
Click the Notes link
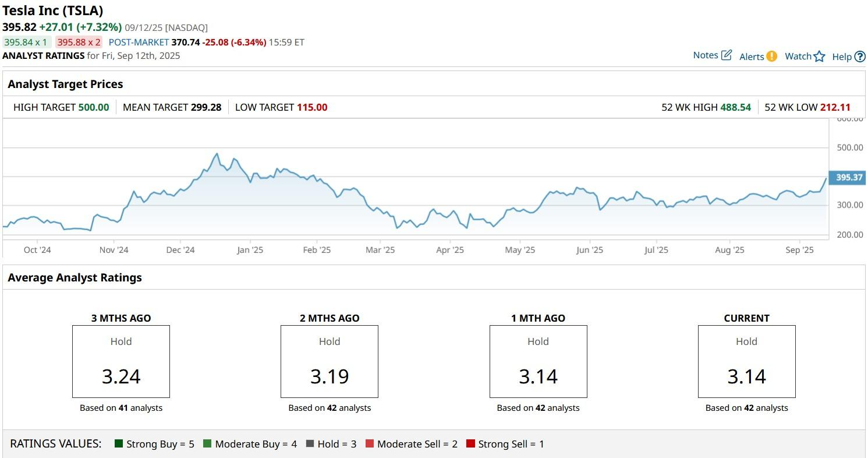click(x=705, y=55)
